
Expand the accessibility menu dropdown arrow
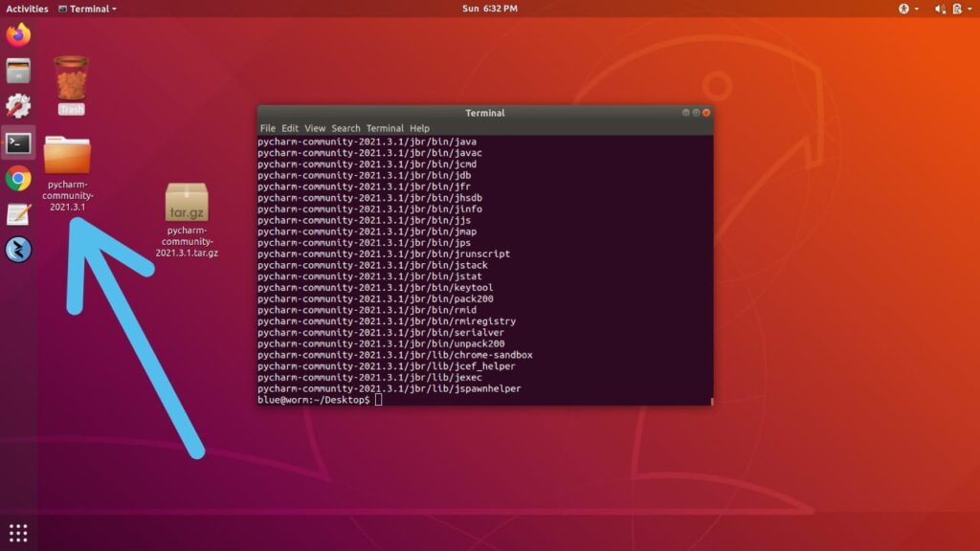point(916,9)
